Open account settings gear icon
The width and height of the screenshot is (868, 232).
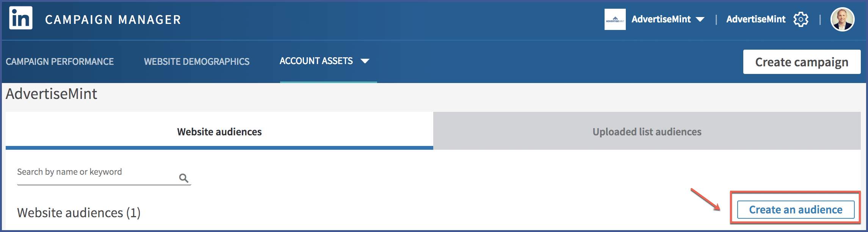[801, 19]
